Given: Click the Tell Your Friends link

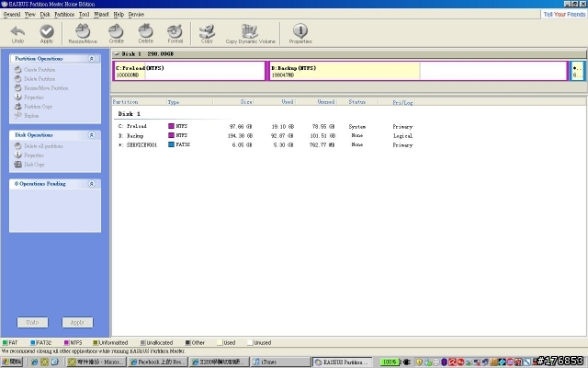Looking at the screenshot, I should 564,15.
